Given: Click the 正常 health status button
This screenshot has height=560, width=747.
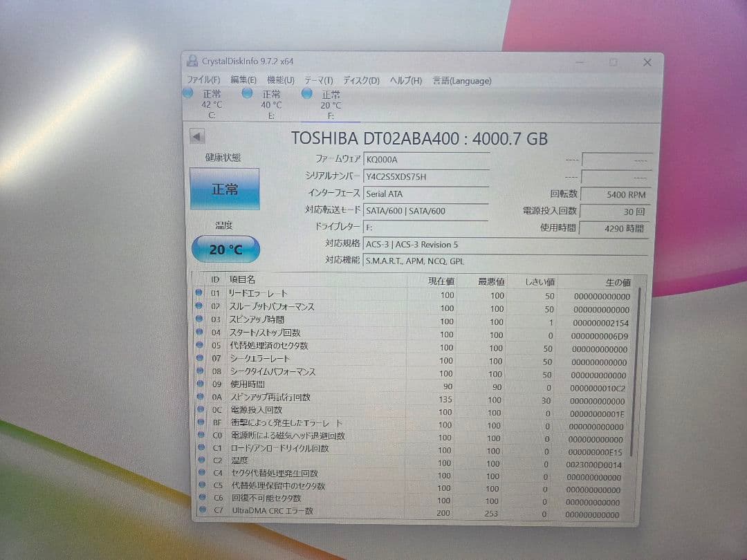Looking at the screenshot, I should [x=224, y=189].
